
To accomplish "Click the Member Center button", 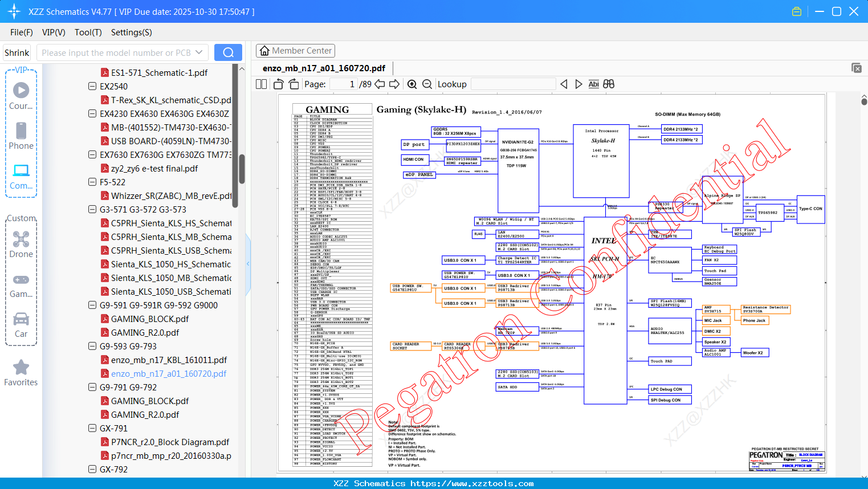I will 296,51.
